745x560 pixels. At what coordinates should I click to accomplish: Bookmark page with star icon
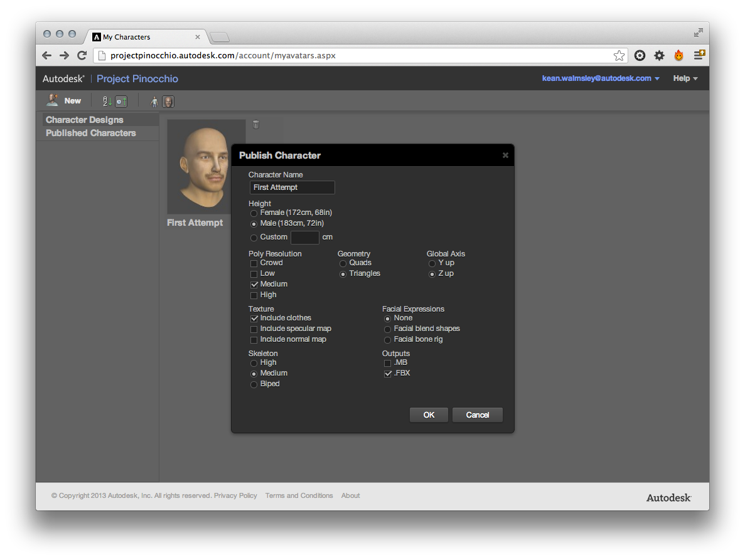619,55
